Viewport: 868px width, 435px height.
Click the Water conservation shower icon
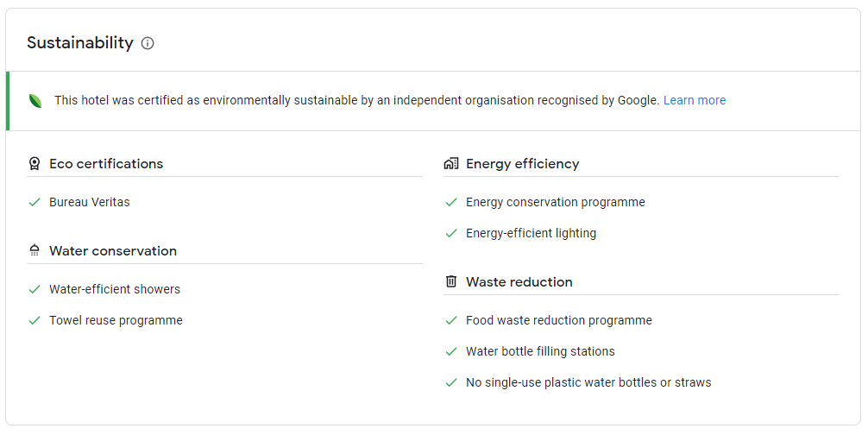(35, 250)
